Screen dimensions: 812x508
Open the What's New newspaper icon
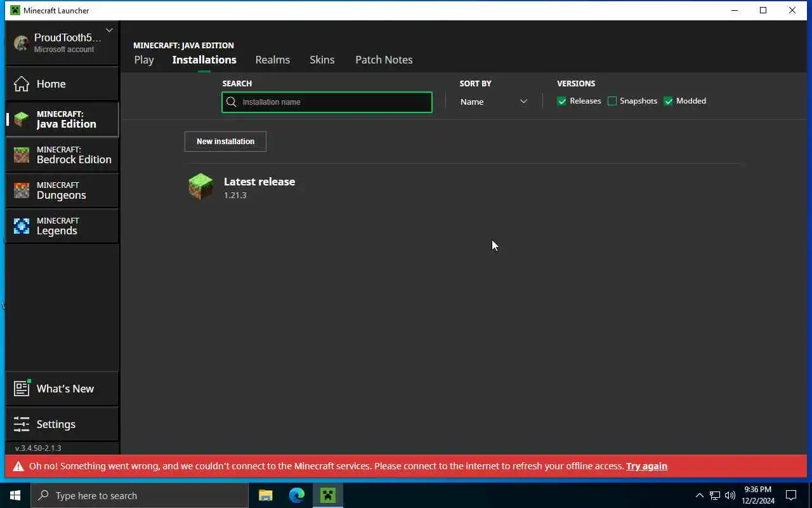[22, 388]
